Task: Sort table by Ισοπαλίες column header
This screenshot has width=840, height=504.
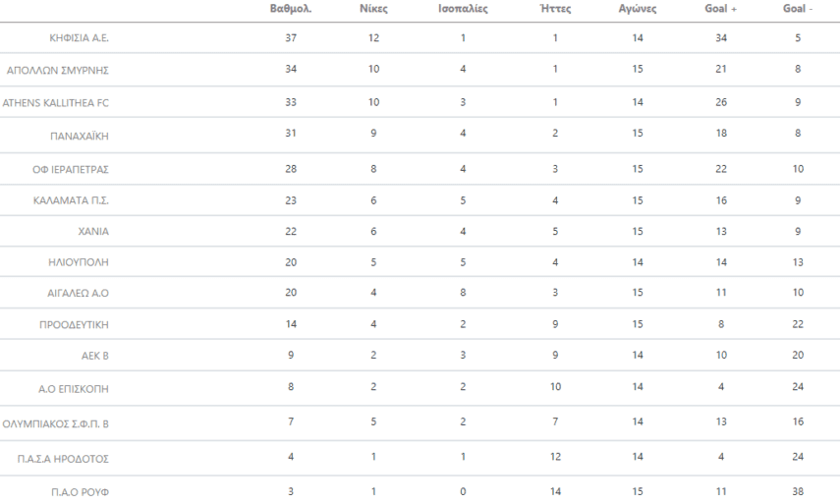Action: (463, 9)
